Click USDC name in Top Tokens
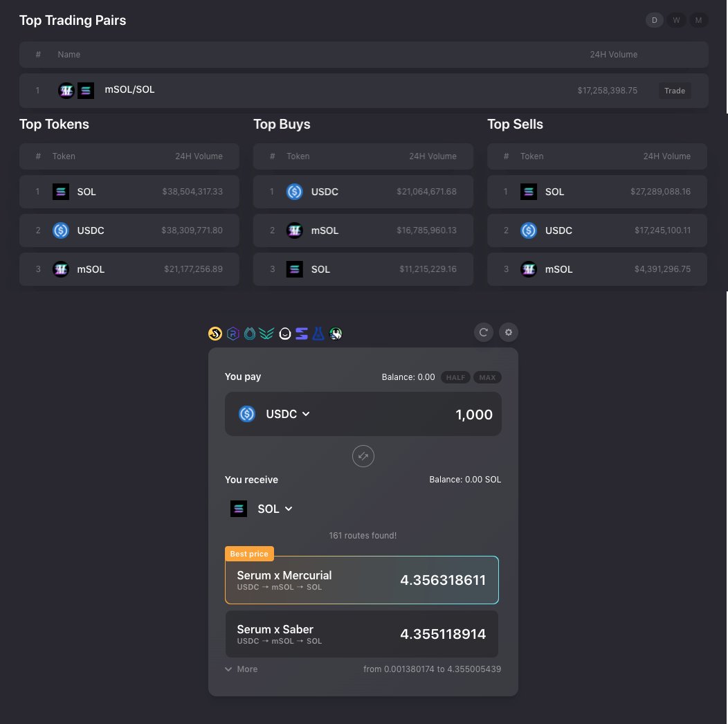The image size is (728, 724). pos(91,230)
